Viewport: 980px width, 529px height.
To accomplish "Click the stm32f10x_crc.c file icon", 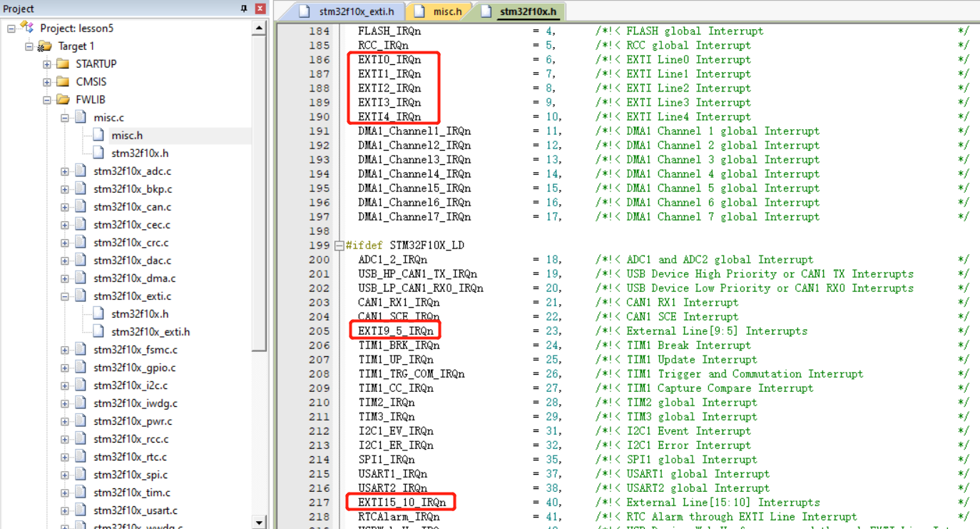I will 81,243.
